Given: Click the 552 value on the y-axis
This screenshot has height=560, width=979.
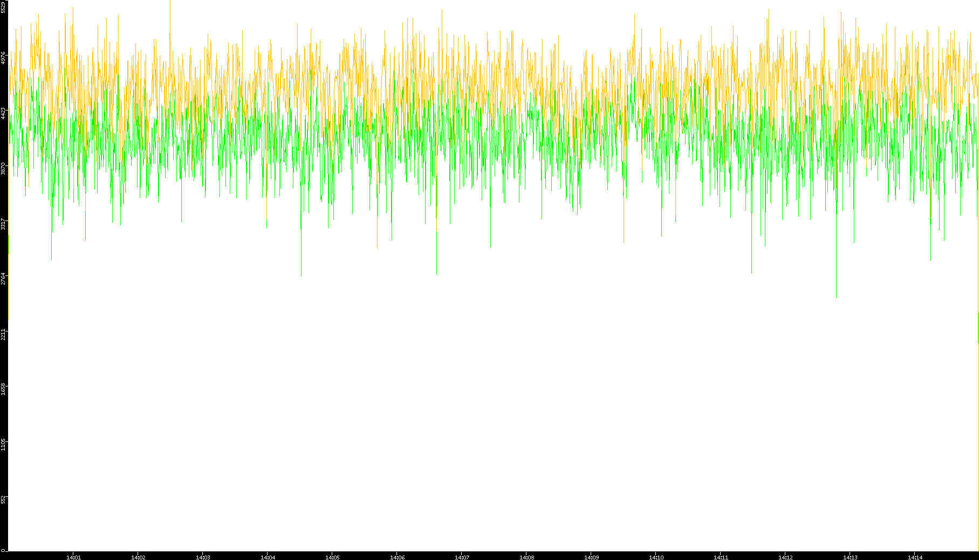Looking at the screenshot, I should [4, 500].
